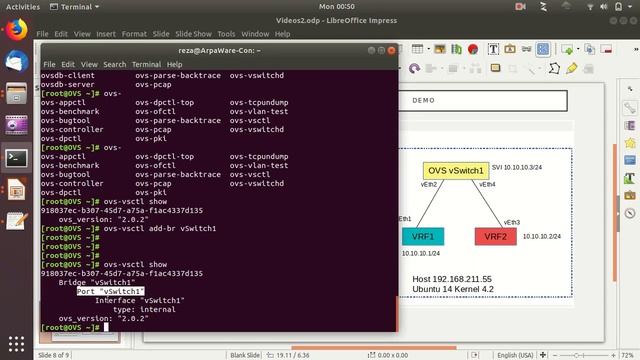
Task: Click the Insert Chart icon in Impress toolbar
Action: [456, 49]
